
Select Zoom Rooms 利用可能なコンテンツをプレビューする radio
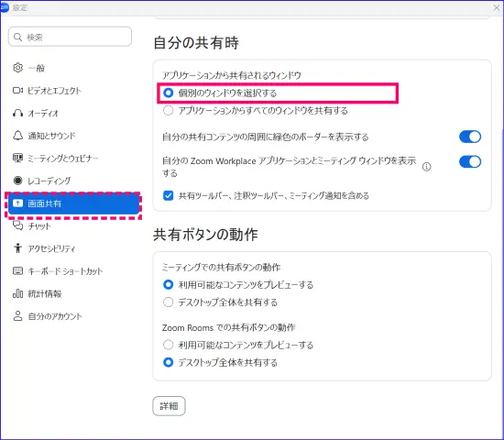(168, 345)
